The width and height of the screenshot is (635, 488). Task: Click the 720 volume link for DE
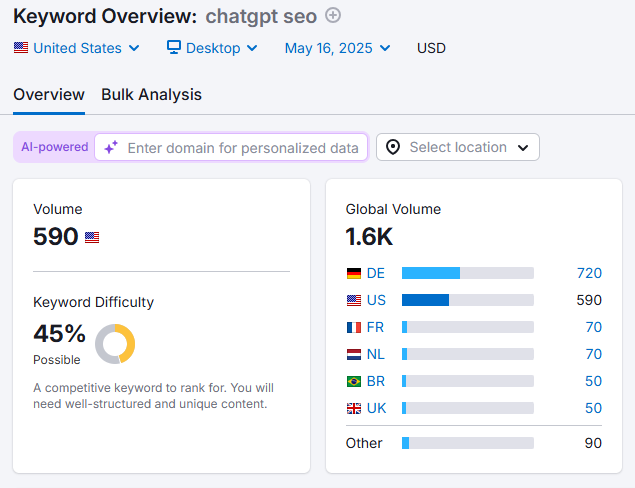(x=589, y=273)
